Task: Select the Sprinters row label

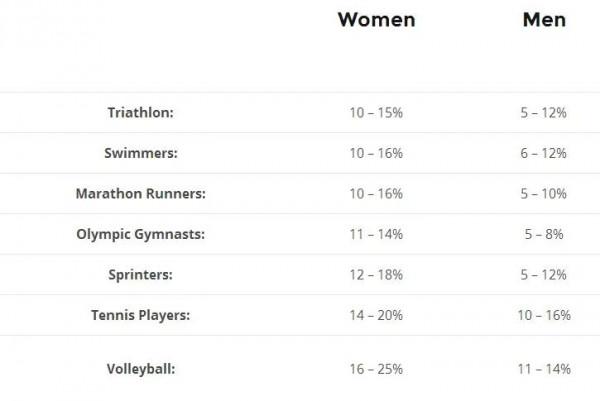Action: click(141, 274)
